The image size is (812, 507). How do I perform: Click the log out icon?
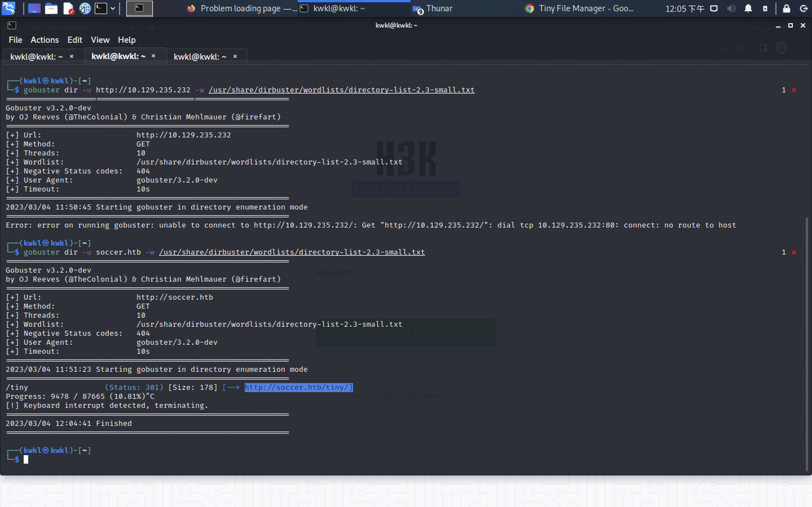click(x=804, y=8)
